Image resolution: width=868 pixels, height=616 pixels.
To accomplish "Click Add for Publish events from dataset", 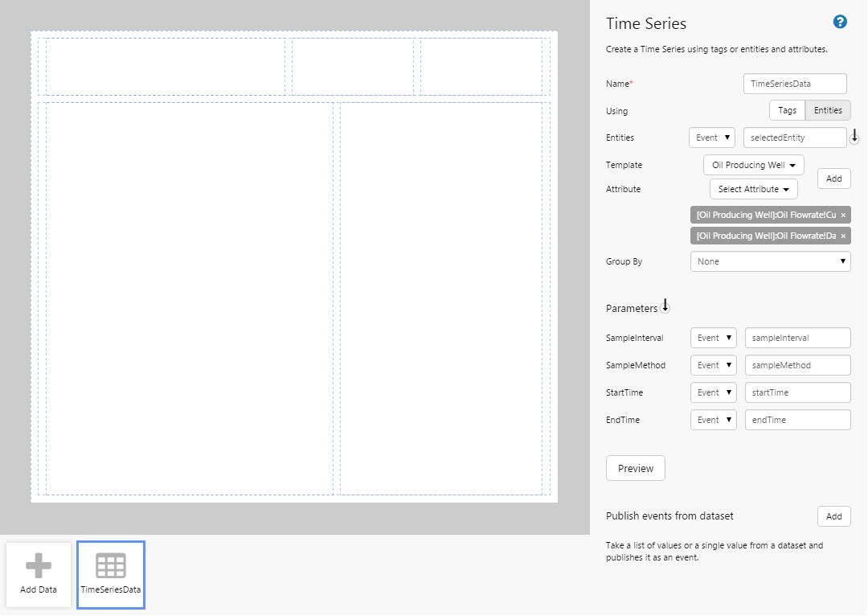I will point(833,516).
